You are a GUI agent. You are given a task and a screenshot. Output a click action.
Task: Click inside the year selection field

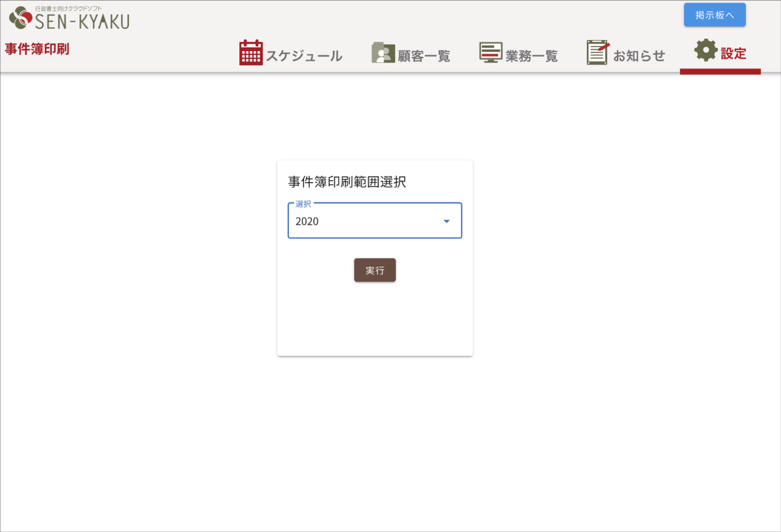[357, 221]
